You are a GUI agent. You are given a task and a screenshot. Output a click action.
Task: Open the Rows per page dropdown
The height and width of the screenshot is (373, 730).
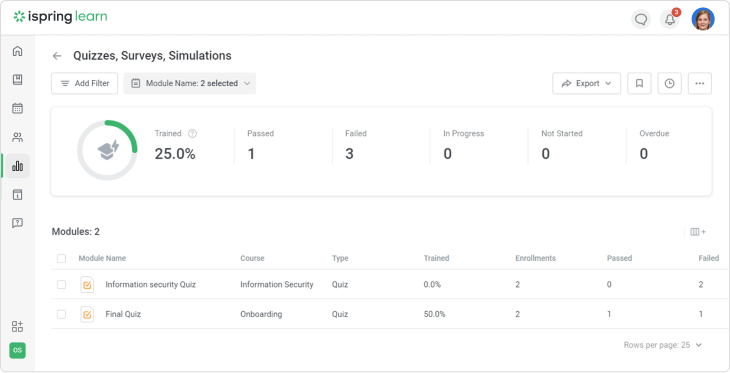pos(662,345)
